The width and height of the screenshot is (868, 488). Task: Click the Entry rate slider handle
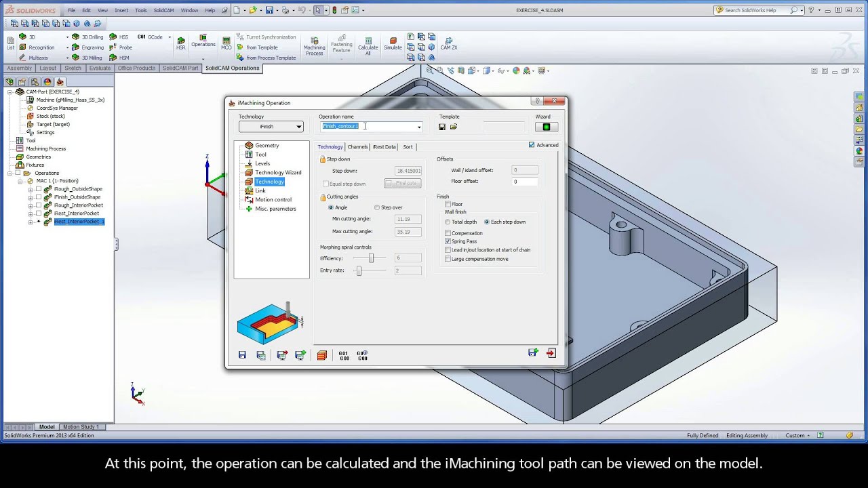coord(359,270)
